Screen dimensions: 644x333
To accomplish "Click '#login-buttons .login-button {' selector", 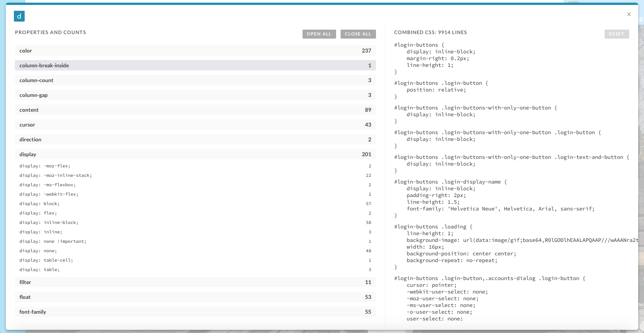I will pos(441,83).
